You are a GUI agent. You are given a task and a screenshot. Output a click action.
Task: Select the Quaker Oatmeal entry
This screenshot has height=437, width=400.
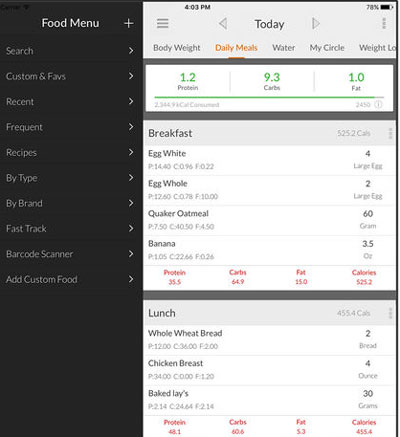[x=269, y=220]
